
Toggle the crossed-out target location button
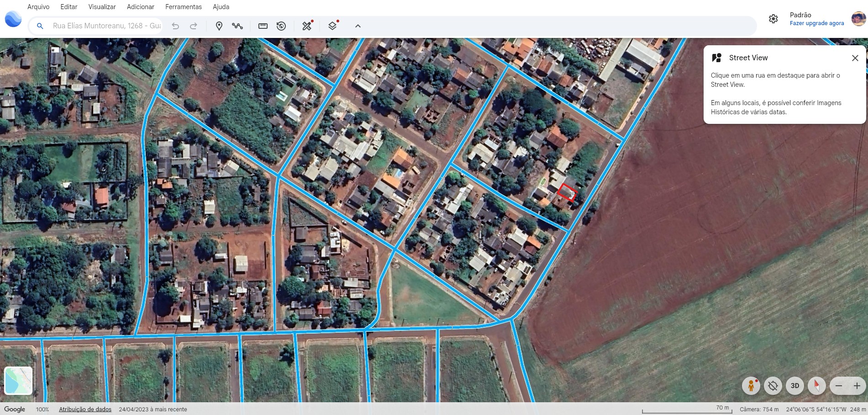[773, 386]
